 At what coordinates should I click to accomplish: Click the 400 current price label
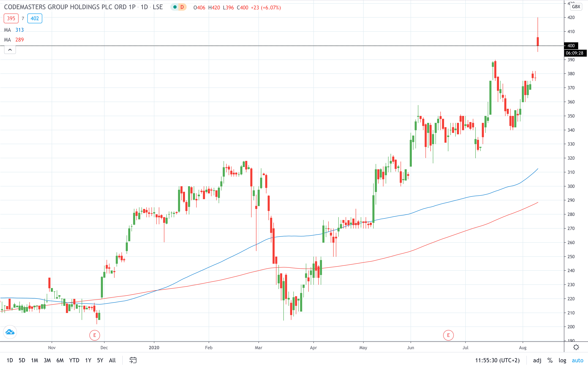pos(571,46)
